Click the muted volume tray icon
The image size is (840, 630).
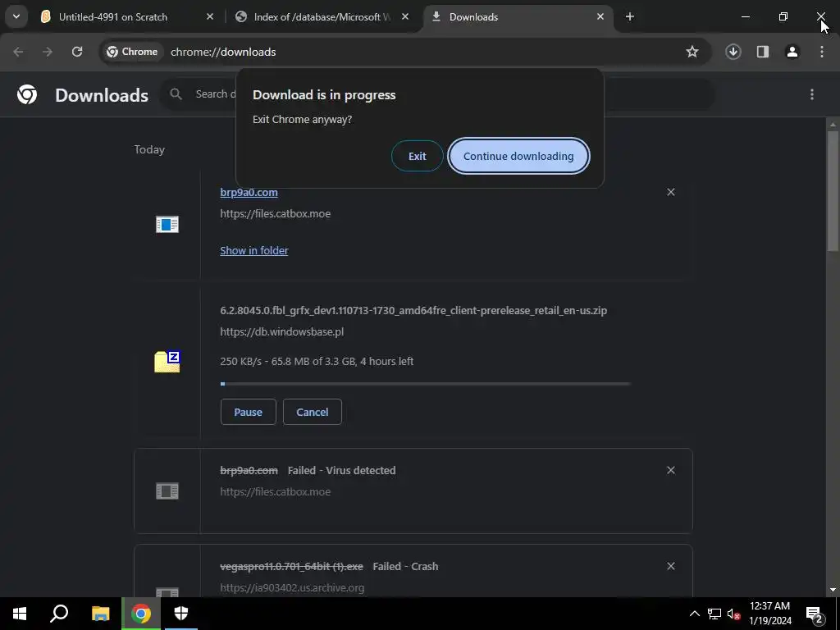point(734,614)
